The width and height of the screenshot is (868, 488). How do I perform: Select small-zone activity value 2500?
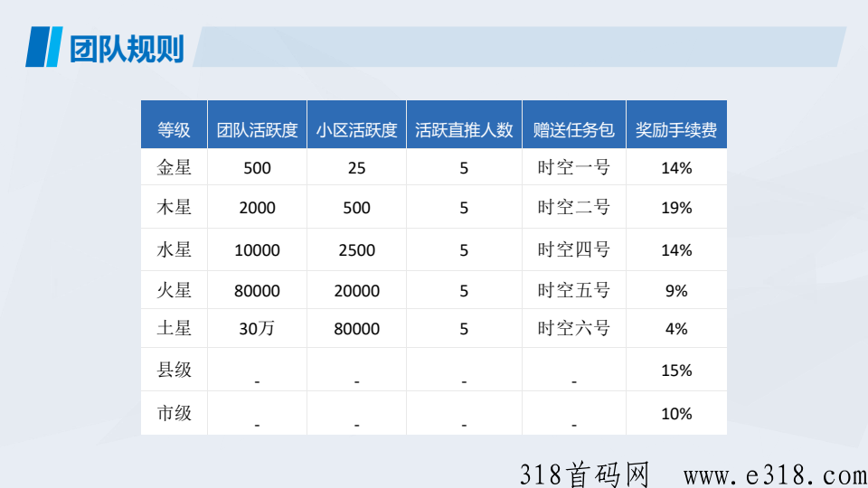(356, 250)
